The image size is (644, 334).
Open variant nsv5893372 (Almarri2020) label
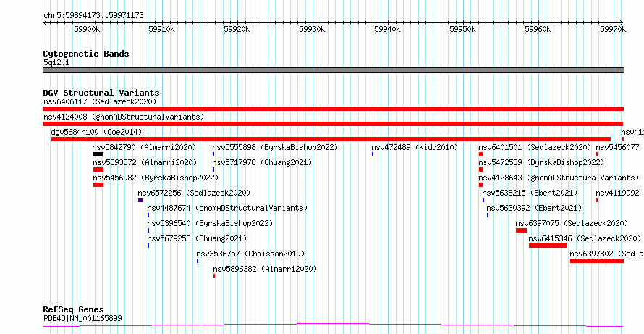click(x=145, y=162)
